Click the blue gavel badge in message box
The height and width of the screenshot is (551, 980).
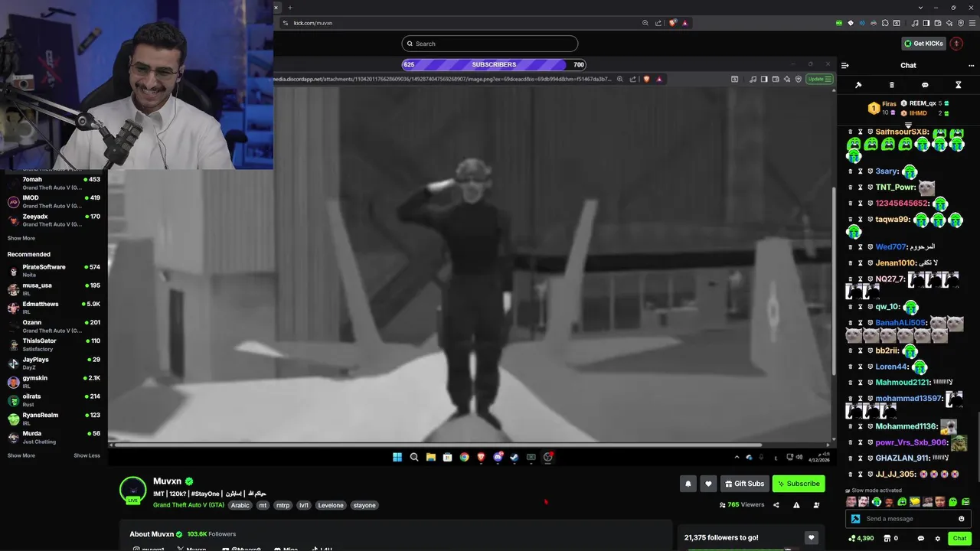tap(855, 519)
